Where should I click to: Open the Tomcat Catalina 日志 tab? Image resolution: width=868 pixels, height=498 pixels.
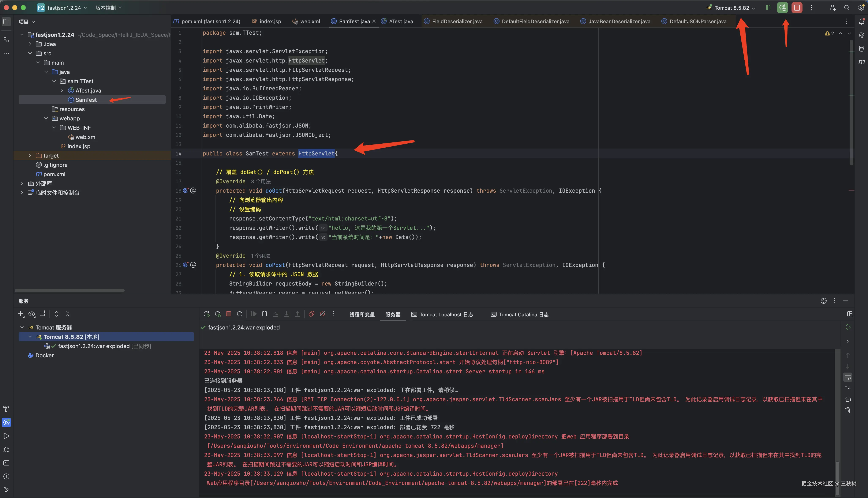(x=523, y=315)
